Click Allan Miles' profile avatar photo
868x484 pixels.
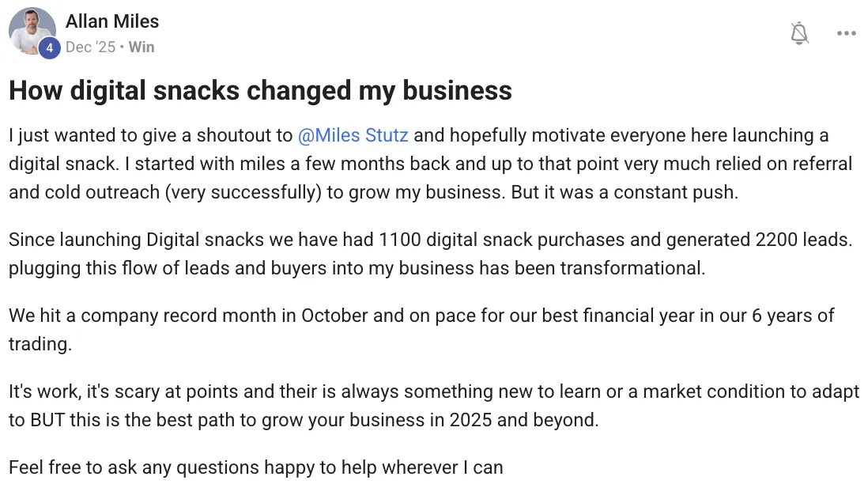tap(31, 29)
